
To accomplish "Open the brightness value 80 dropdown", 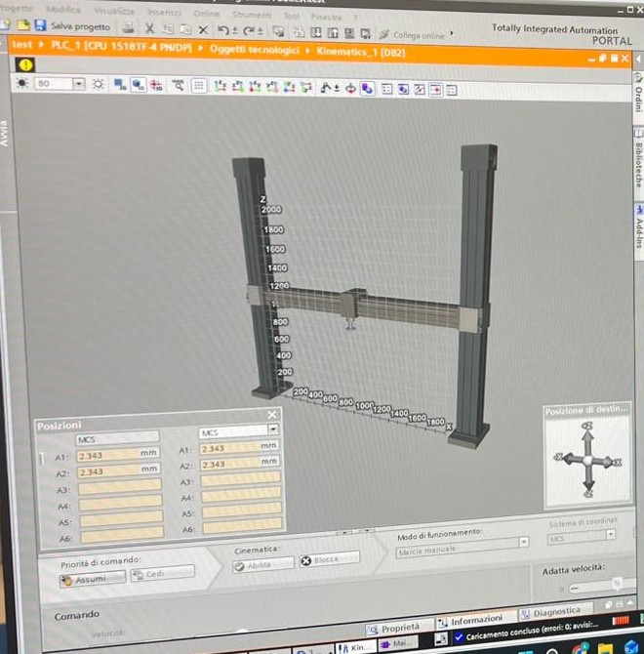I will click(78, 83).
